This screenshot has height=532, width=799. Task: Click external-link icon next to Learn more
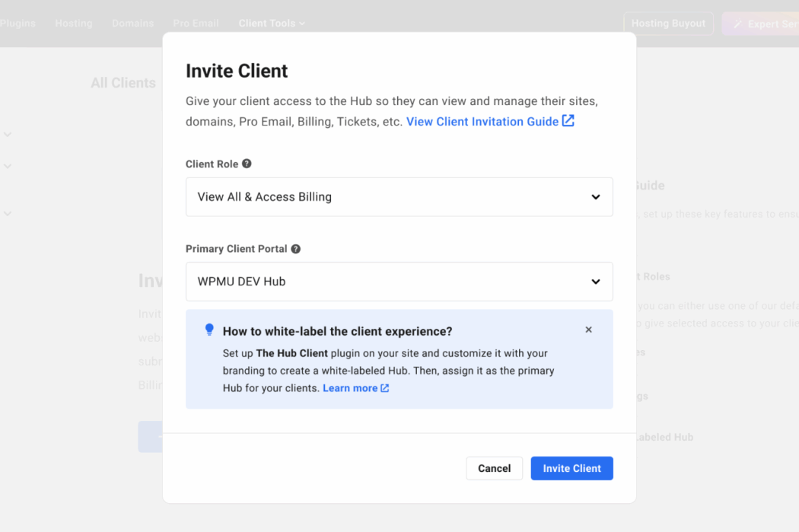pos(384,388)
